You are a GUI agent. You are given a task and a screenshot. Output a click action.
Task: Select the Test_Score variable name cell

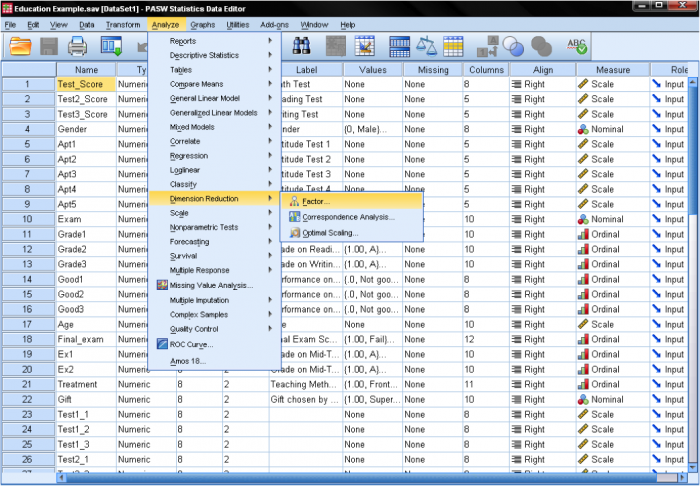tap(86, 85)
